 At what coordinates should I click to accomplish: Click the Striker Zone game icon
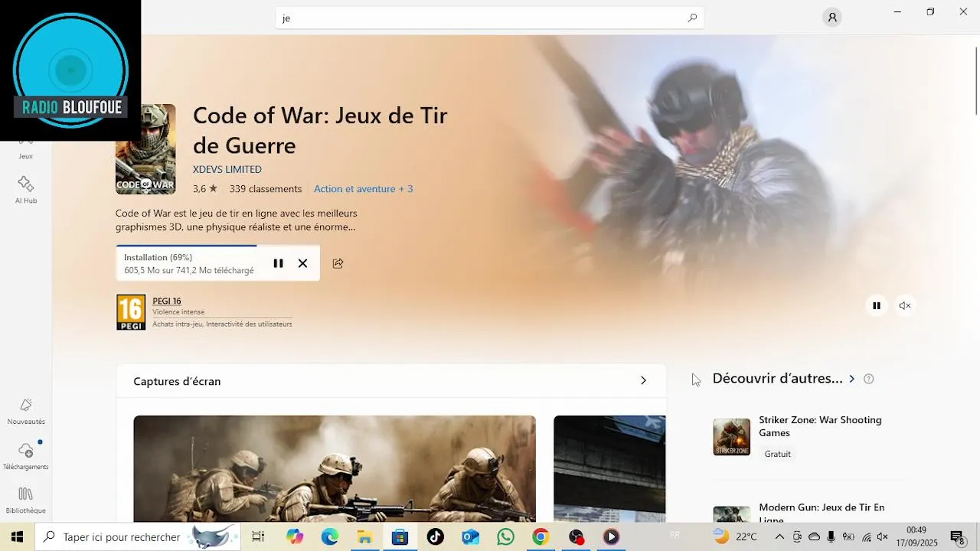tap(732, 437)
